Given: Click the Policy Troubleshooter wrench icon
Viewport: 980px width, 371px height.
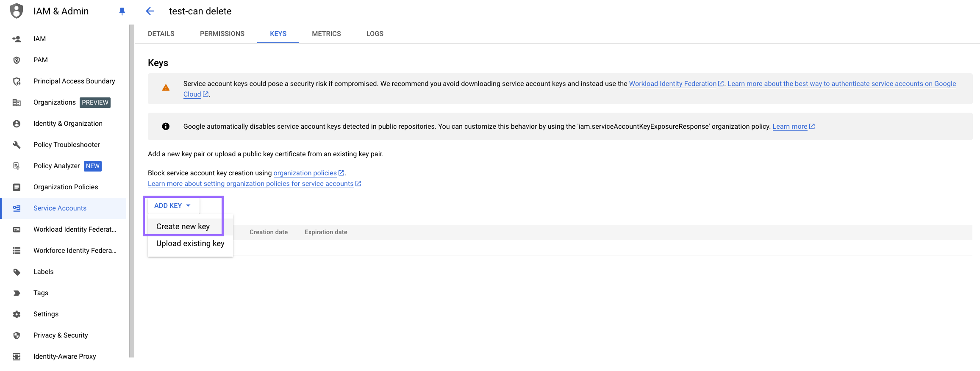Looking at the screenshot, I should tap(17, 145).
